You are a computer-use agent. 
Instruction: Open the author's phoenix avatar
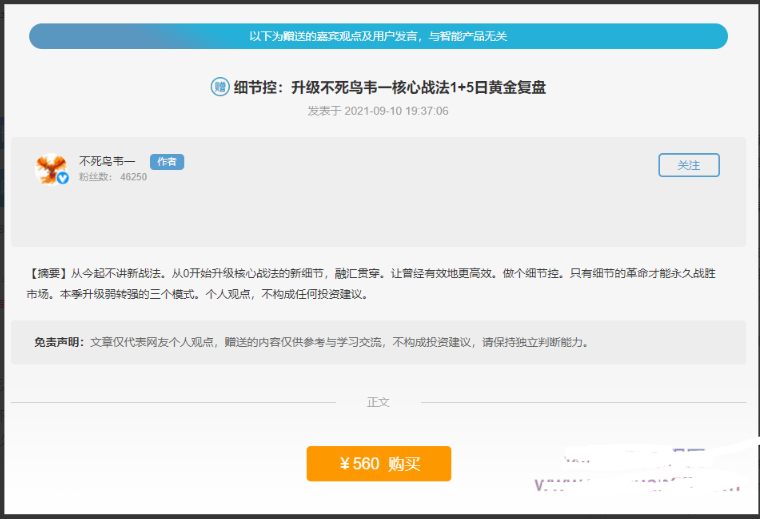tap(51, 169)
